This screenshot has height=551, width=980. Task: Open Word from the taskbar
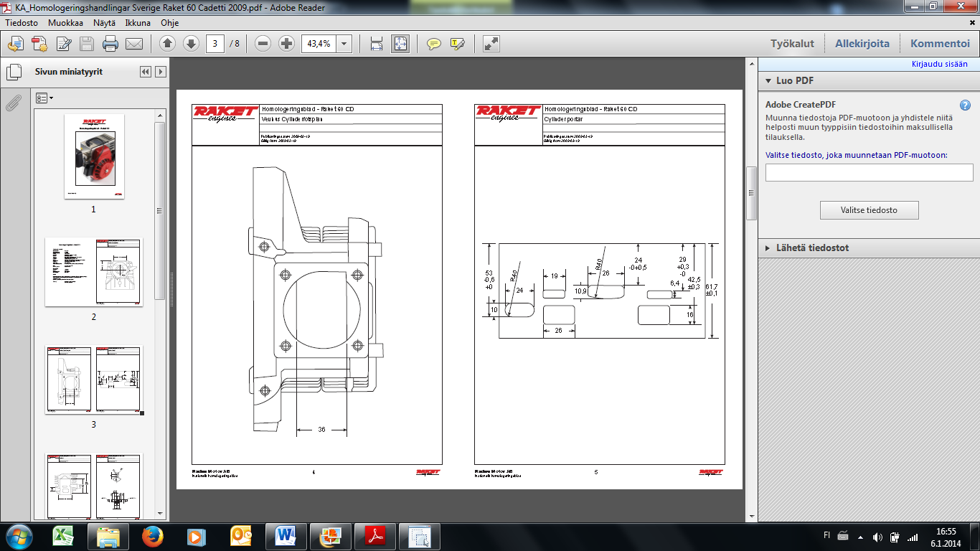286,536
